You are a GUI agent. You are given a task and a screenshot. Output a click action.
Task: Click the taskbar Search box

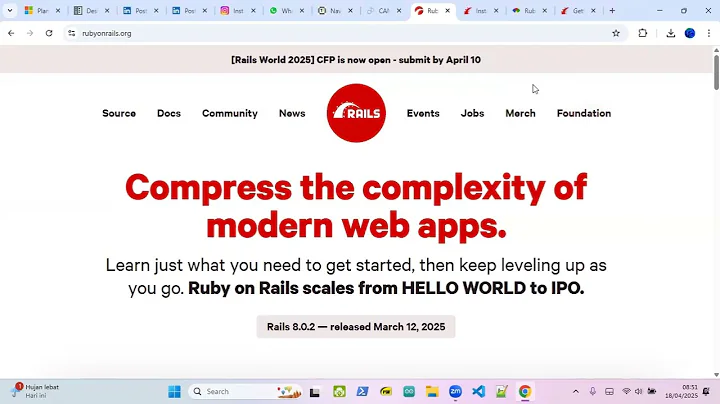(x=245, y=392)
